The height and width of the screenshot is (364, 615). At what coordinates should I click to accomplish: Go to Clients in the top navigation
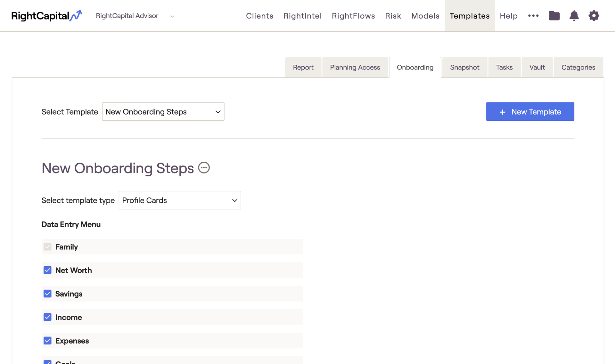[x=259, y=16]
